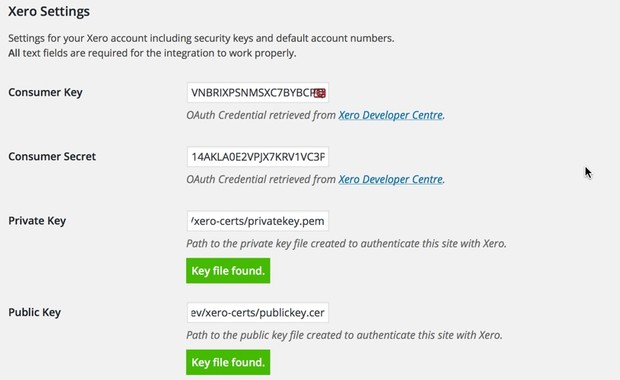Screen dimensions: 620x380
Task: Focus the Consumer Key text field
Action: tap(257, 93)
